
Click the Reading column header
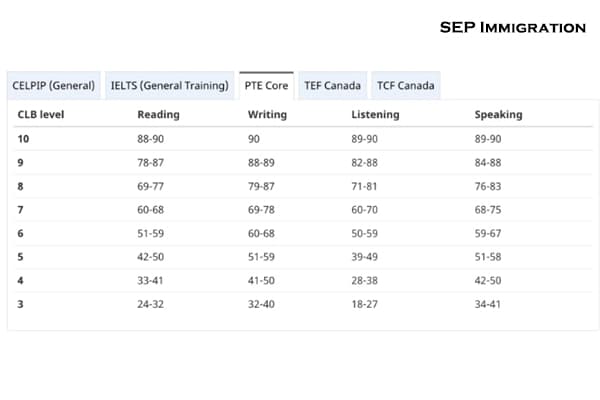tap(159, 115)
